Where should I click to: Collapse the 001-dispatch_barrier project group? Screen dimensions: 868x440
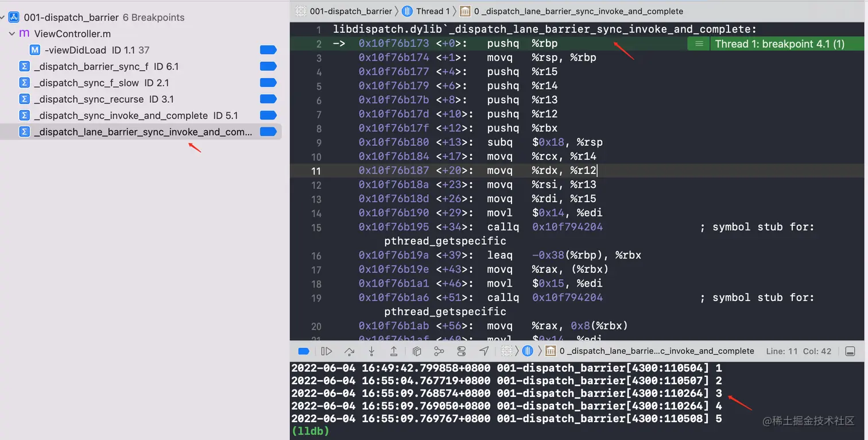coord(3,17)
